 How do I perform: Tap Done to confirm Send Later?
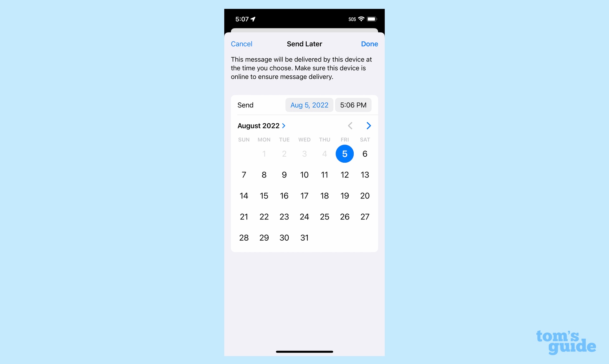369,43
